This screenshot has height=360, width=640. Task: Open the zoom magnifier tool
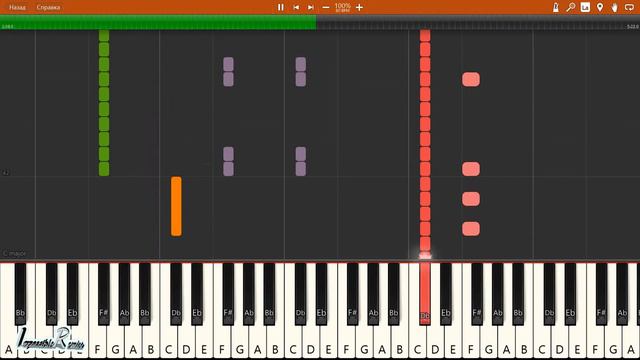tap(571, 7)
